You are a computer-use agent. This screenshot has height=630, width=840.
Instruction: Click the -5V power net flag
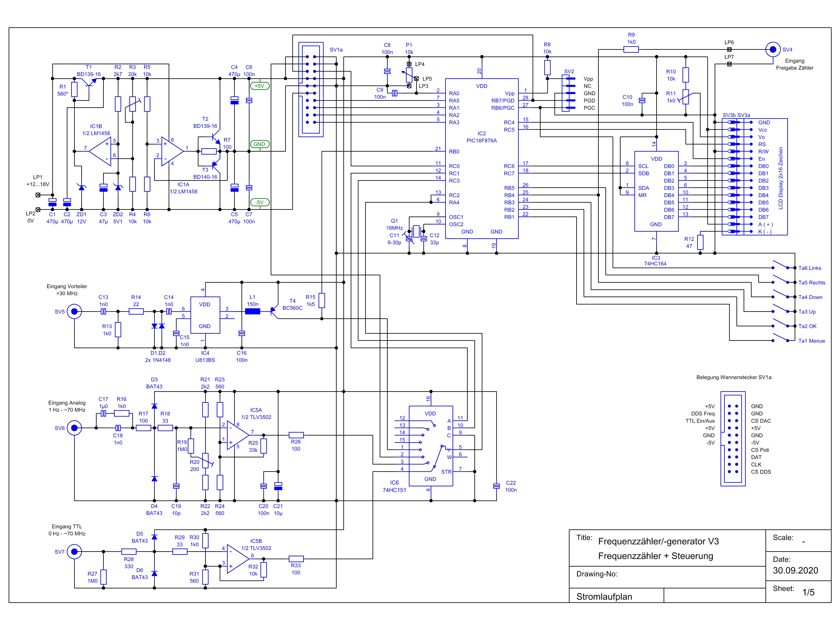click(260, 202)
